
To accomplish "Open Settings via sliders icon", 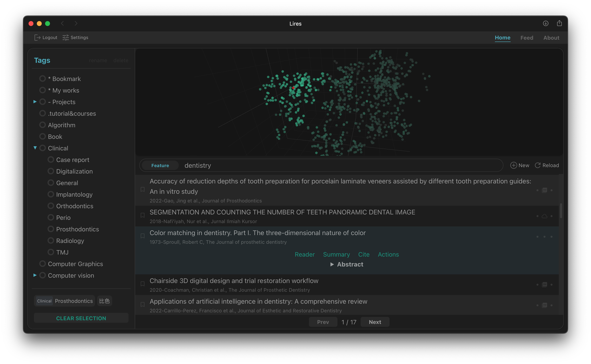I will pyautogui.click(x=66, y=38).
